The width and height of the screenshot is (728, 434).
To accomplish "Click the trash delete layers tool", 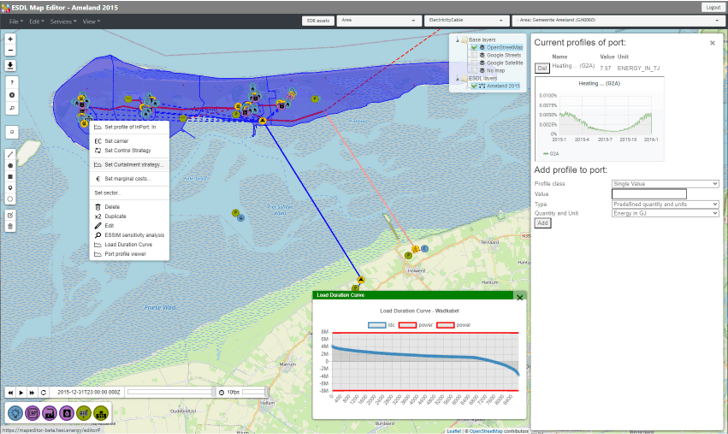I will point(10,226).
